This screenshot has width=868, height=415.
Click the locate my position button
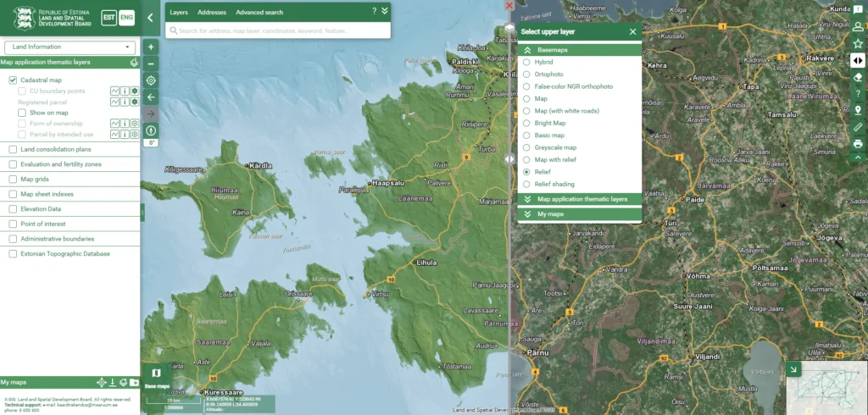(x=151, y=80)
